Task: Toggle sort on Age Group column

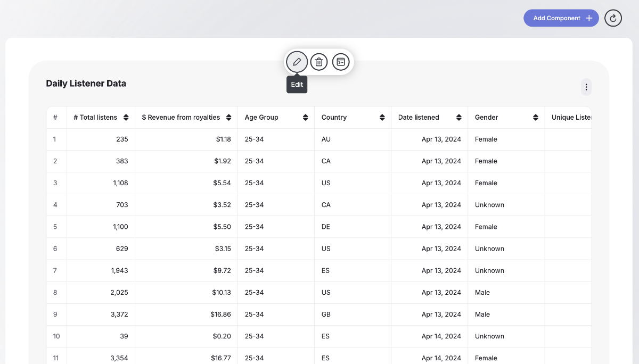Action: (x=305, y=118)
